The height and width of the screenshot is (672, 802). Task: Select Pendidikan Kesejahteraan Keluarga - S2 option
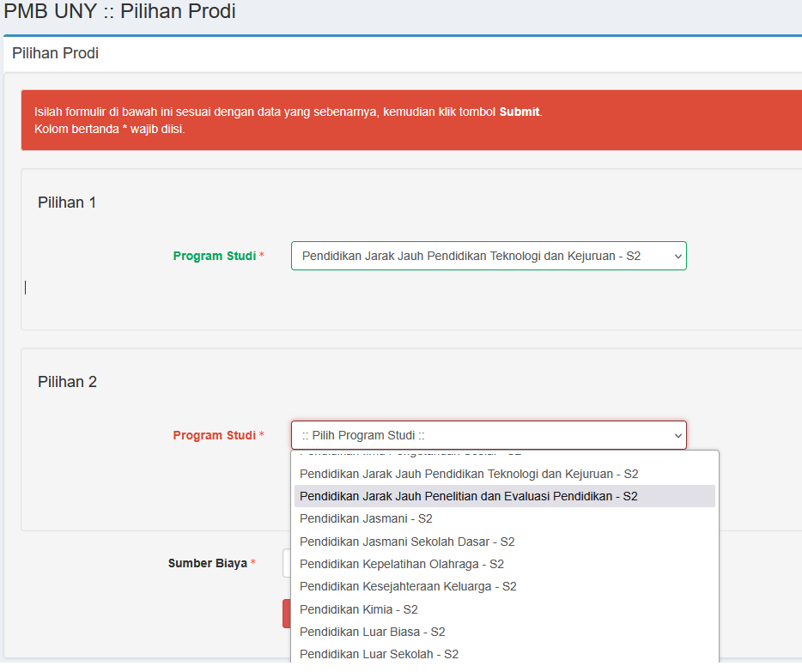point(408,586)
